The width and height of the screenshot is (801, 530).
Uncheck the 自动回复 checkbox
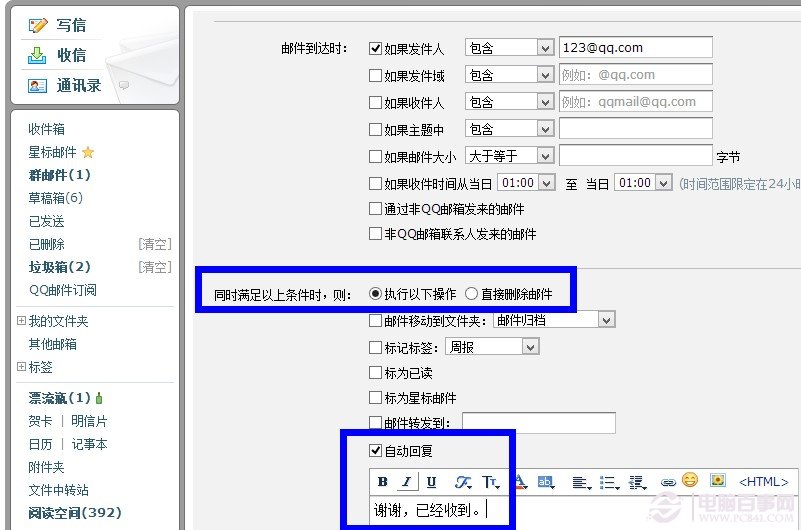(x=375, y=450)
